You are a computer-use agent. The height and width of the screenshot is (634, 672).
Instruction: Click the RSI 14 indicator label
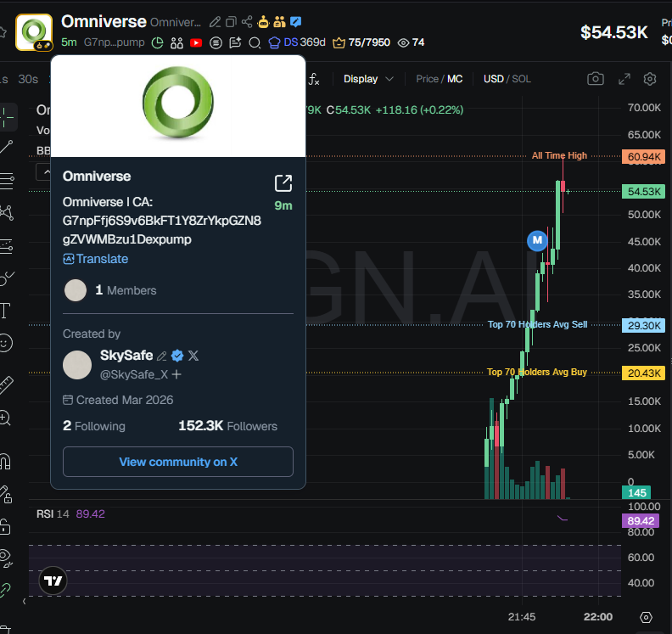(x=53, y=513)
